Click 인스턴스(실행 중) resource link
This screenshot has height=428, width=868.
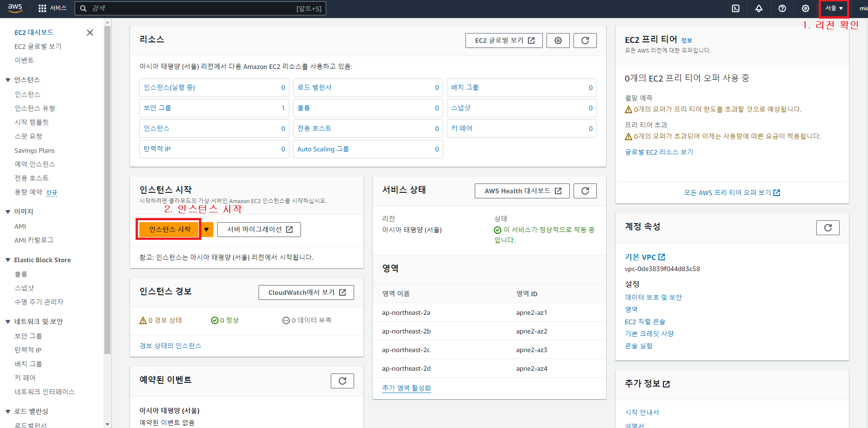(170, 88)
